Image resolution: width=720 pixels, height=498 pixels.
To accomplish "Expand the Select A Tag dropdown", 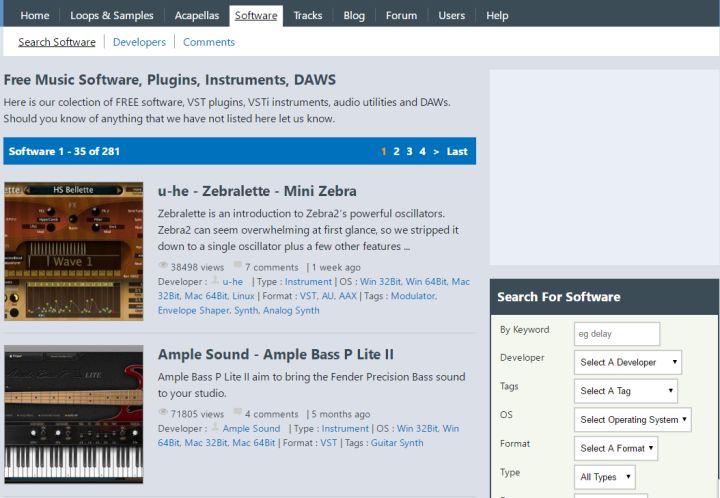I will tap(626, 391).
